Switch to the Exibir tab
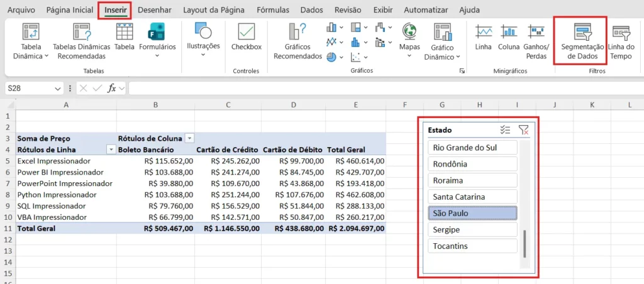The width and height of the screenshot is (644, 284). tap(383, 10)
